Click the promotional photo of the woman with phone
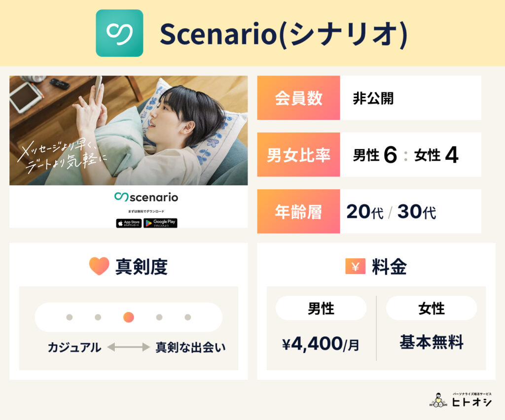 click(x=128, y=130)
